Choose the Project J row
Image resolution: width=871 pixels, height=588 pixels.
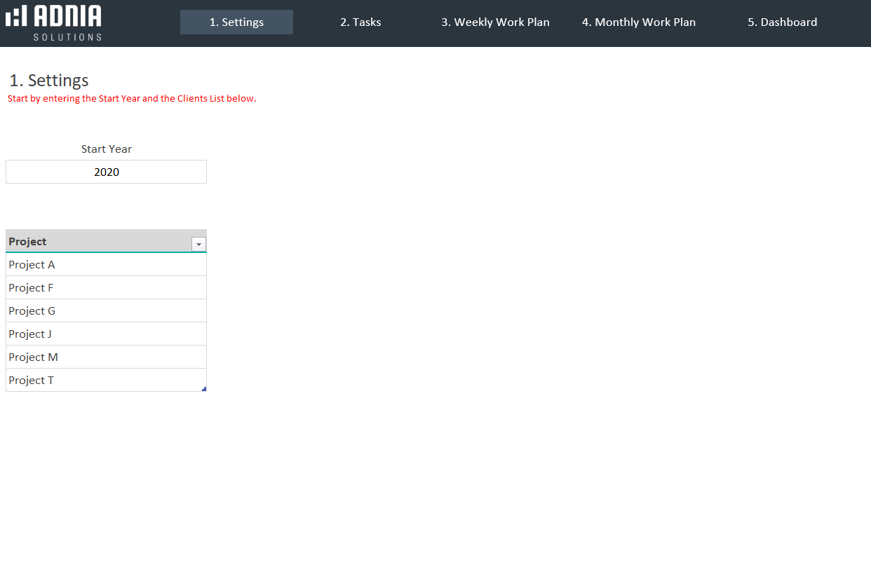click(106, 334)
